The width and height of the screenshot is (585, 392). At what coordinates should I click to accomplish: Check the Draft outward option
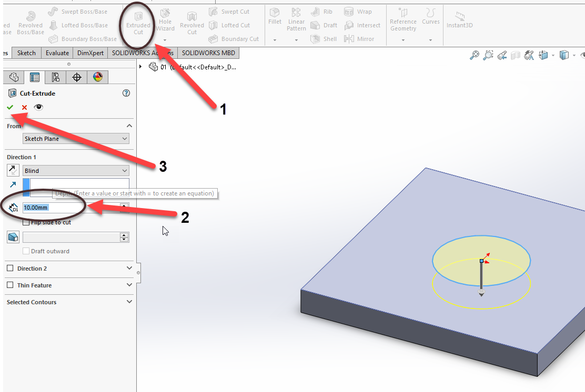click(26, 251)
